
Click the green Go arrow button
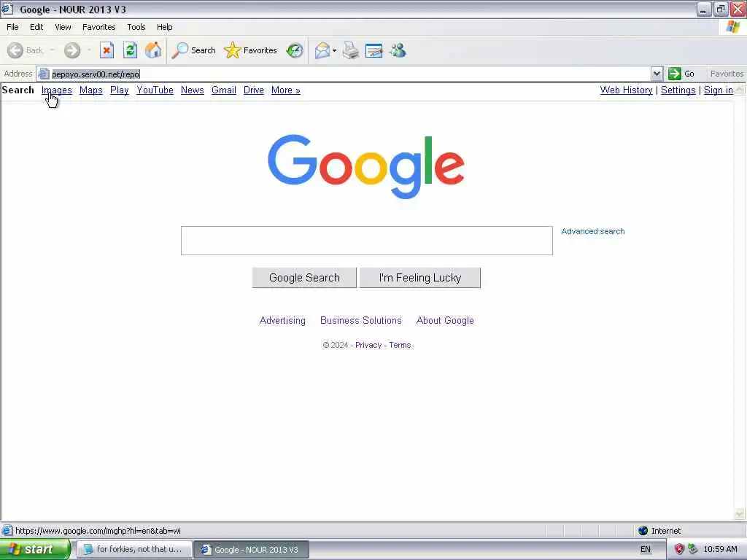[x=675, y=74]
